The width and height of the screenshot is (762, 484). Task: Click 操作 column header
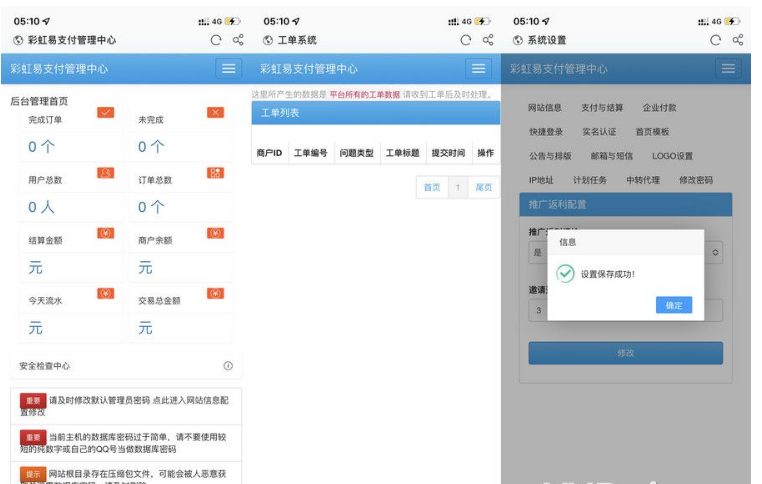(x=485, y=153)
